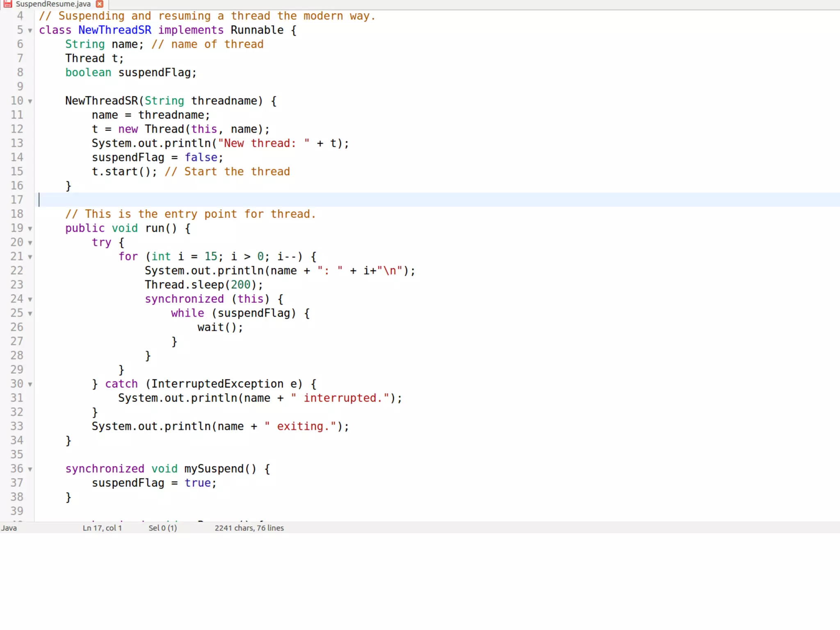The width and height of the screenshot is (840, 630).
Task: Collapse the NewThreadSR class fold arrow
Action: click(30, 31)
